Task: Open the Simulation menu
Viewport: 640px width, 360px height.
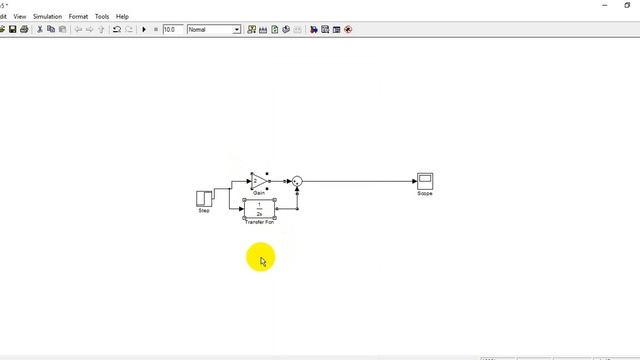Action: [x=47, y=16]
